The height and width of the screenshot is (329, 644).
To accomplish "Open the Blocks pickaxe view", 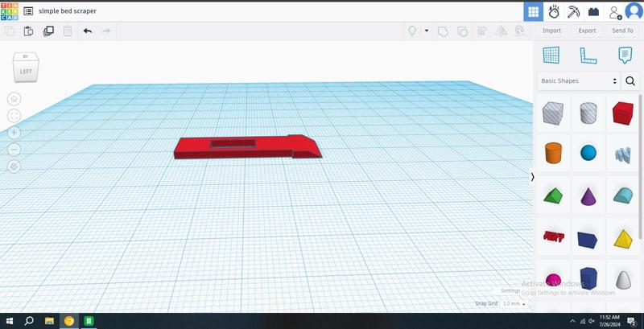I will (x=573, y=11).
